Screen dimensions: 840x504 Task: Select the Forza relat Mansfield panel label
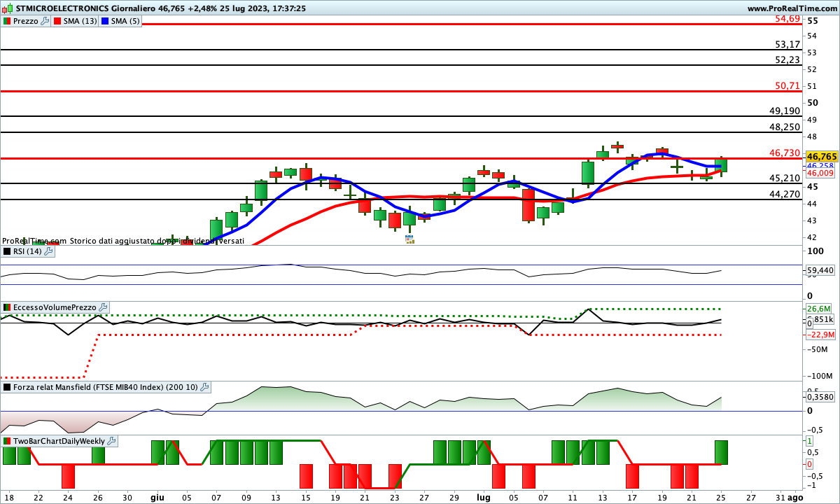tap(105, 386)
